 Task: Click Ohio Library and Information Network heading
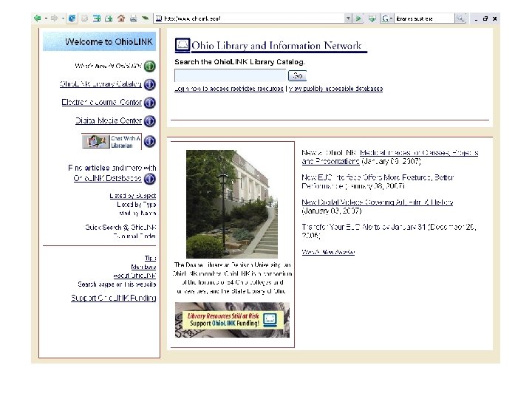tap(279, 46)
